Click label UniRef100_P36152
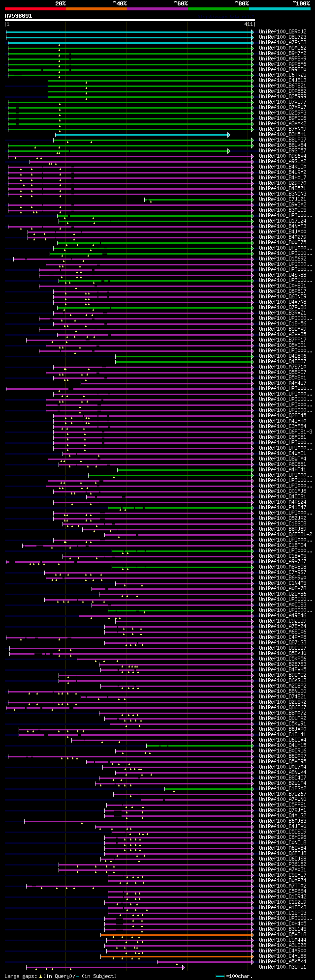315x980 pixels. click(x=283, y=865)
